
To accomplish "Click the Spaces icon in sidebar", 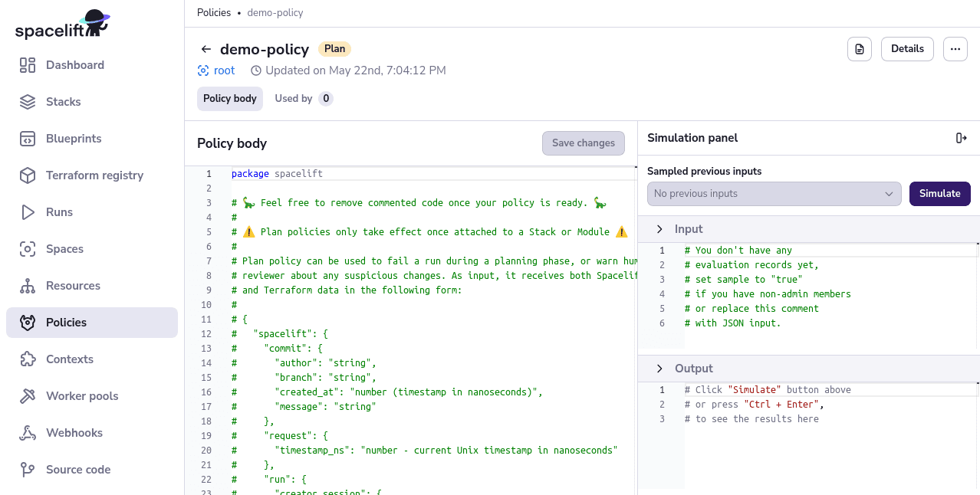I will pyautogui.click(x=28, y=249).
